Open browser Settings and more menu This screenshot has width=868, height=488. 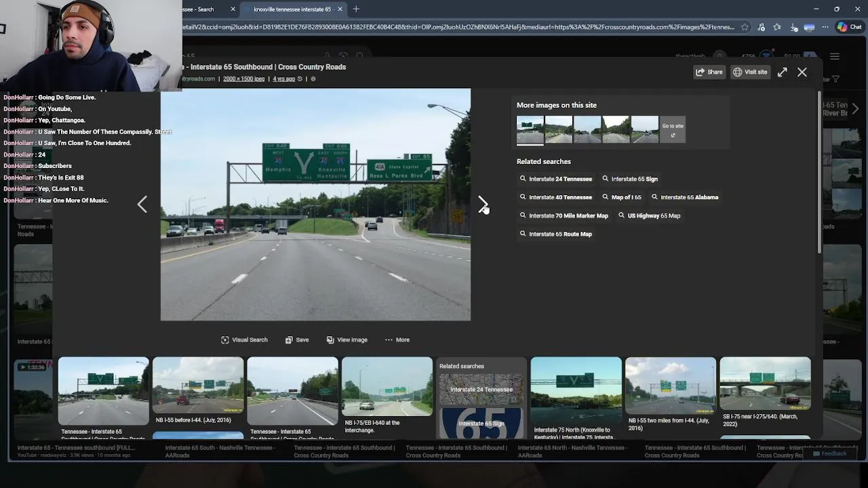pyautogui.click(x=825, y=27)
